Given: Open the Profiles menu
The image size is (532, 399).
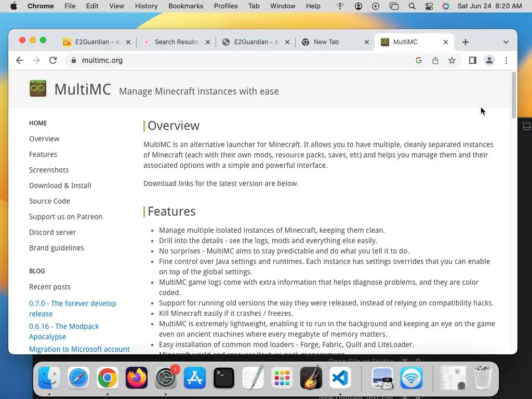Looking at the screenshot, I should pos(225,6).
